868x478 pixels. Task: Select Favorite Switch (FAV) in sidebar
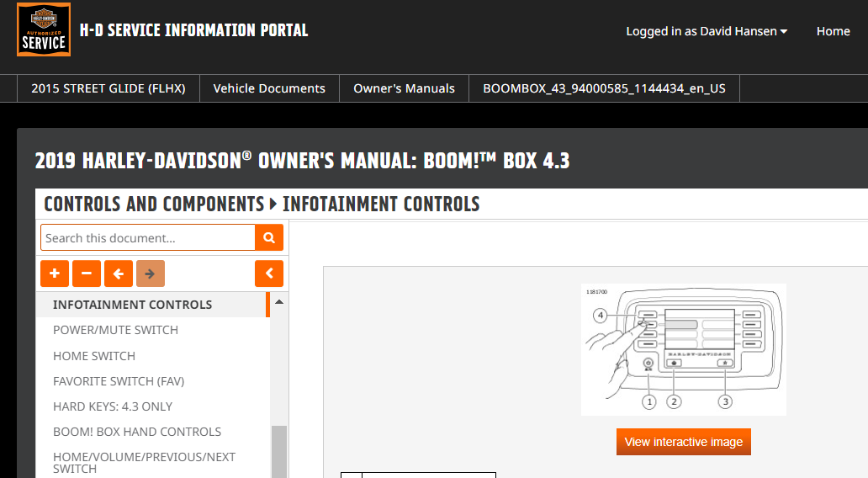click(x=119, y=381)
